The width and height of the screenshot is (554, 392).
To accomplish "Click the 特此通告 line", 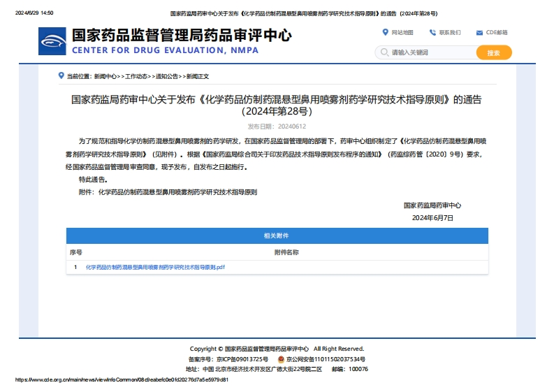I will pos(93,180).
